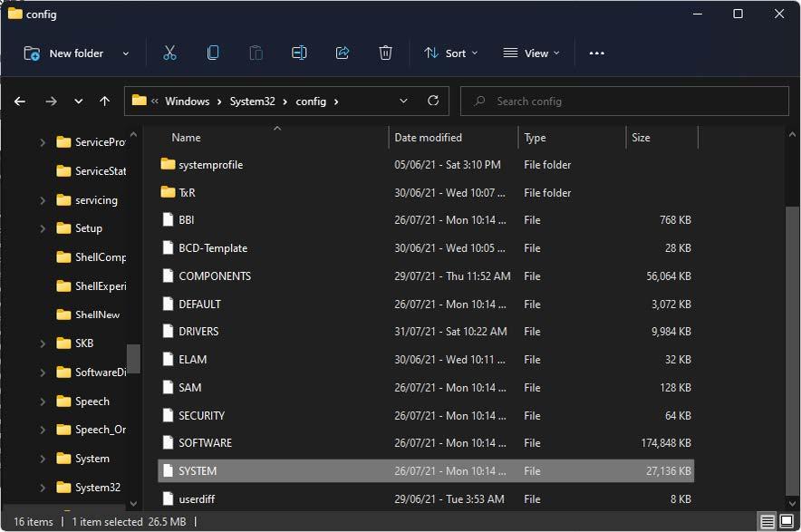Viewport: 801px width, 532px height.
Task: Click the Cut scissors icon
Action: (169, 53)
